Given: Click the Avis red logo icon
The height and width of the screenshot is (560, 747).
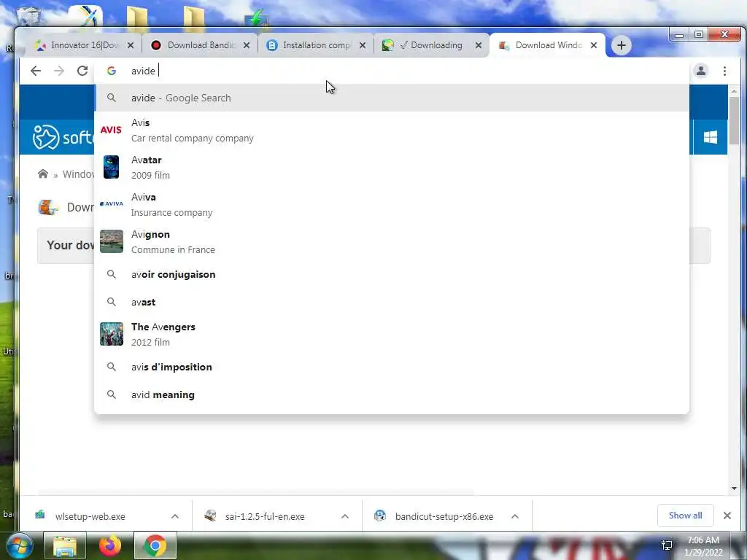Looking at the screenshot, I should coord(111,130).
